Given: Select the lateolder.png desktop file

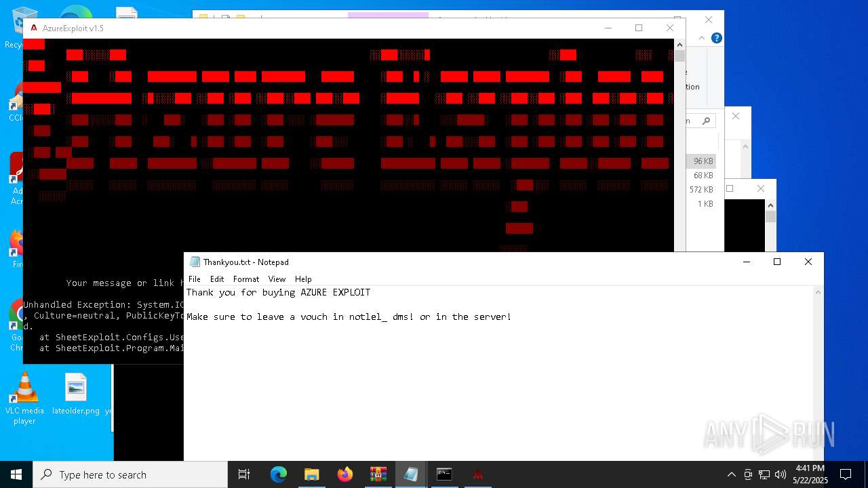Looking at the screenshot, I should click(76, 394).
